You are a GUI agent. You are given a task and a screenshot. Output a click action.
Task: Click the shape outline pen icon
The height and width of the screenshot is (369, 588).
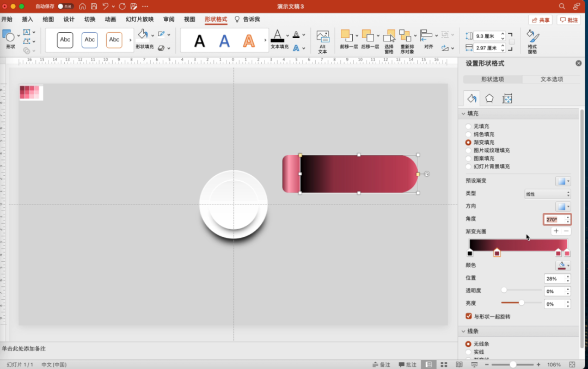161,34
